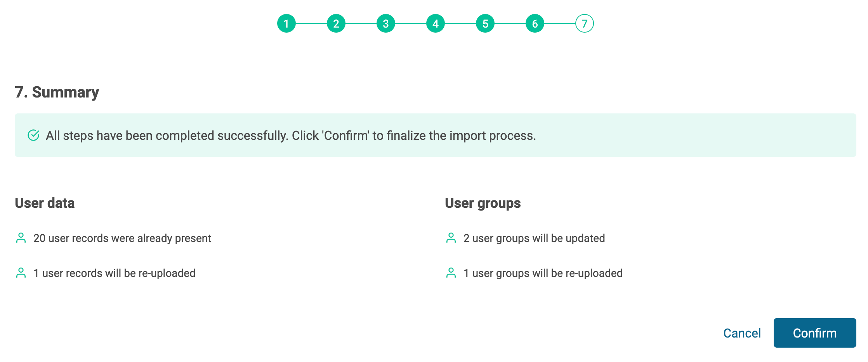Jump back to step 2 circle
This screenshot has height=362, width=868.
[x=336, y=24]
